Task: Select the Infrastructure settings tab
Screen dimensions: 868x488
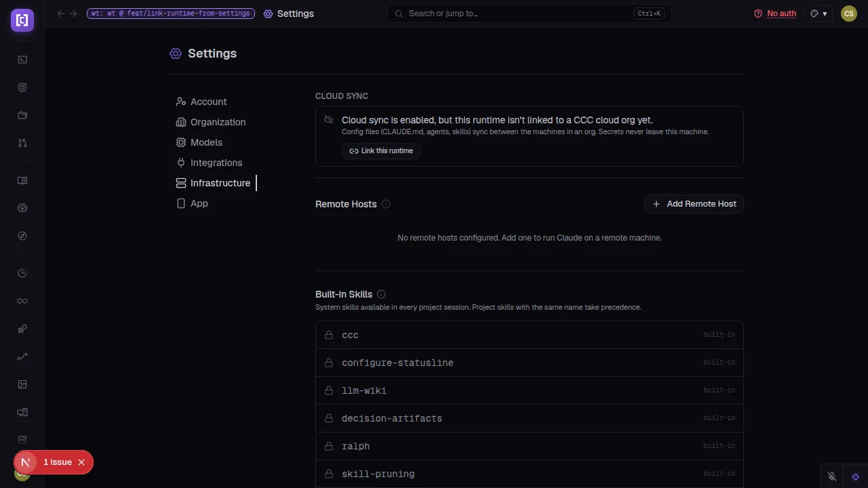Action: tap(213, 183)
